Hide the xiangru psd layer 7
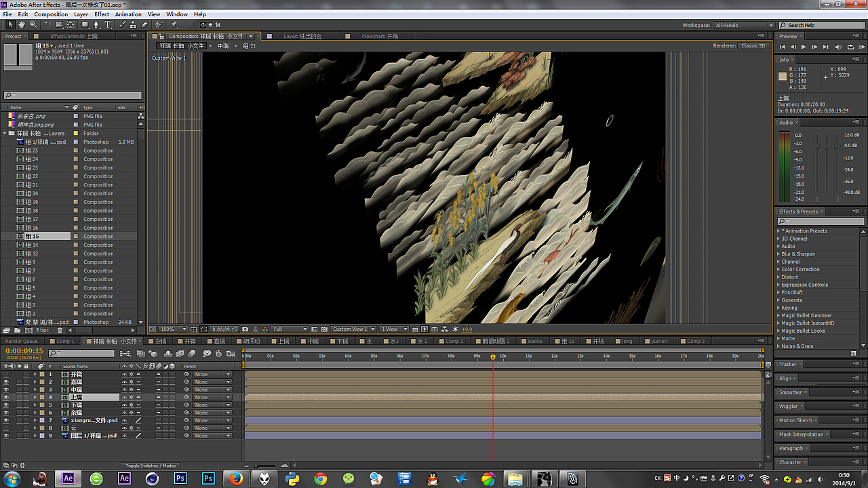This screenshot has height=488, width=868. 6,420
